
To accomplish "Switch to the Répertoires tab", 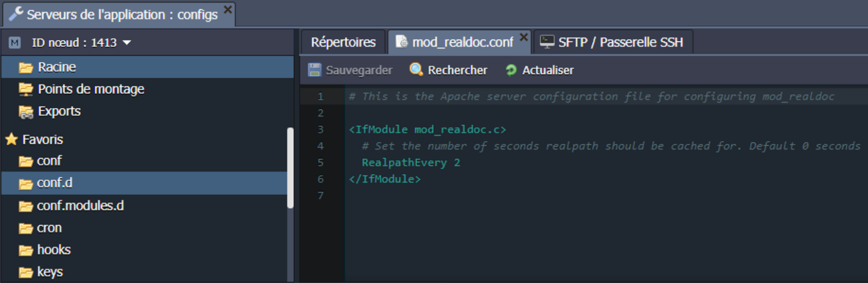I will coord(343,42).
